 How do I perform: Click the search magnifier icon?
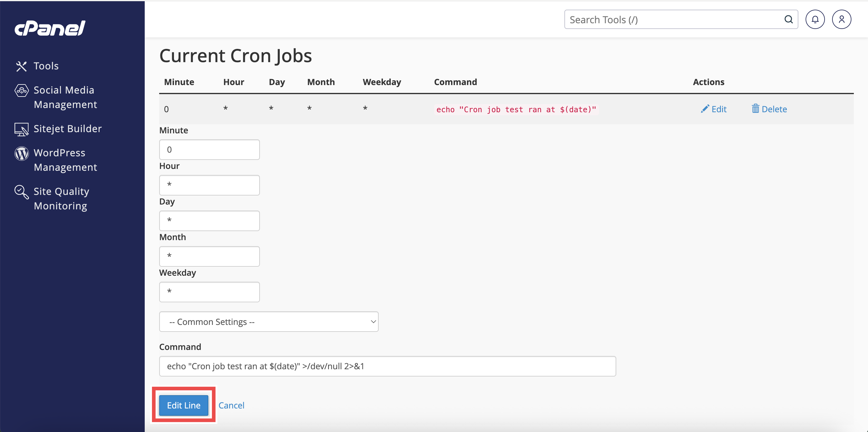pos(788,20)
